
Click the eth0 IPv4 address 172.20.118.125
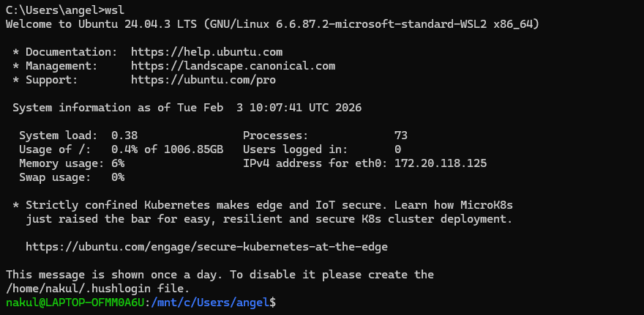pos(440,163)
